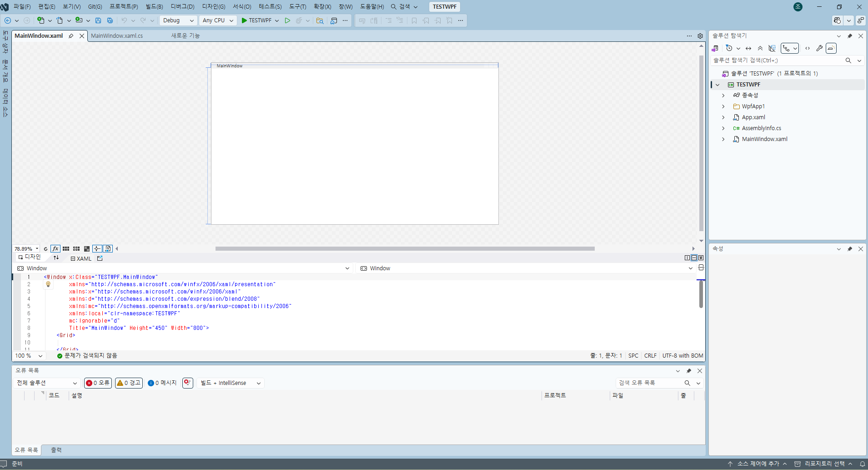
Task: Start debugging with green TESTWPF play button
Action: 256,20
